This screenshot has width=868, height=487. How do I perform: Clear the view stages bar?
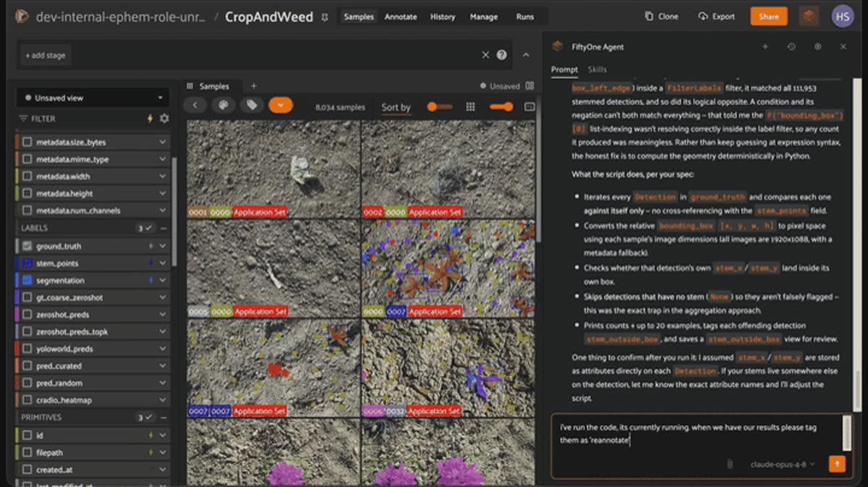486,55
